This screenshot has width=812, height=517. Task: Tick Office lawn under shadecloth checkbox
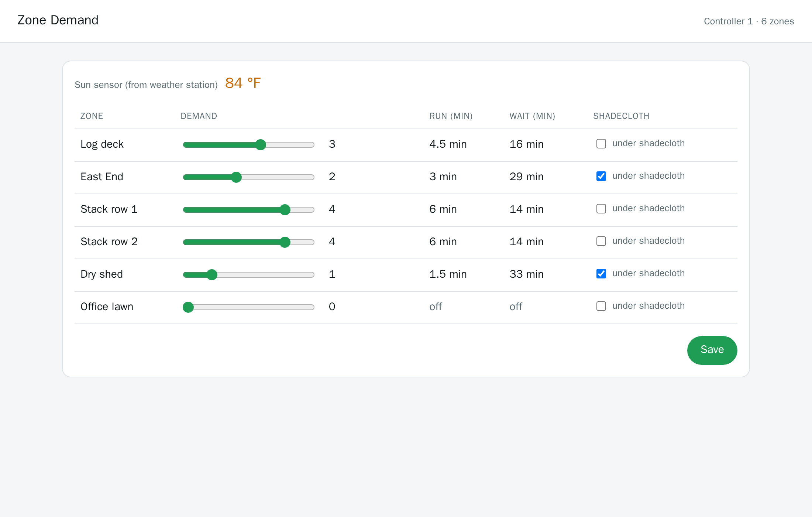(x=601, y=306)
